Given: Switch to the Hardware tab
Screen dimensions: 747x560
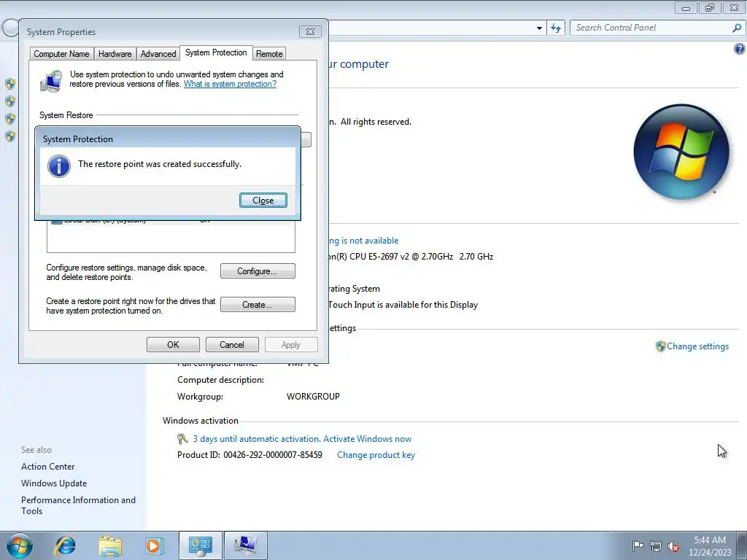Looking at the screenshot, I should pyautogui.click(x=115, y=54).
